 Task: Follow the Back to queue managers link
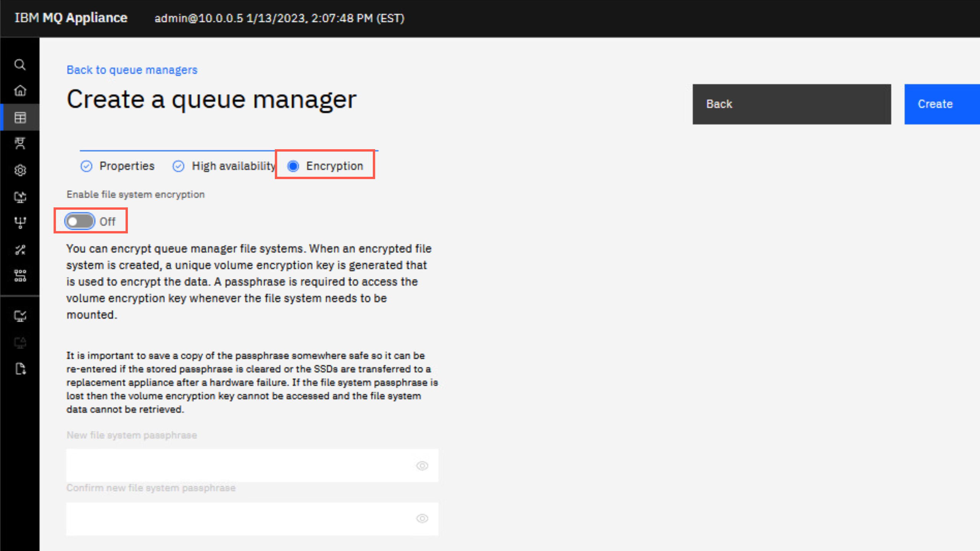pyautogui.click(x=132, y=70)
